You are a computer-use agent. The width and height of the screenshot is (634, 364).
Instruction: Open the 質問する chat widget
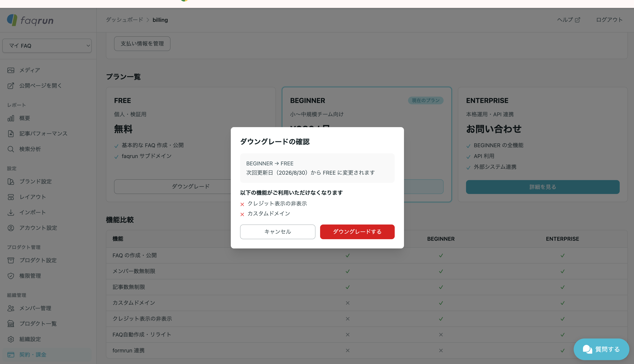click(601, 349)
